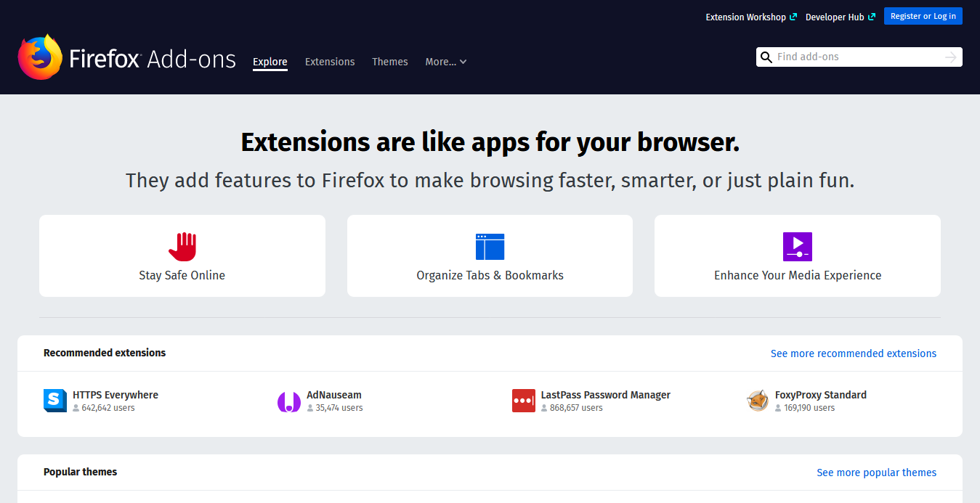Screen dimensions: 980x503
Task: Open LastPass Password Manager title
Action: coord(606,395)
